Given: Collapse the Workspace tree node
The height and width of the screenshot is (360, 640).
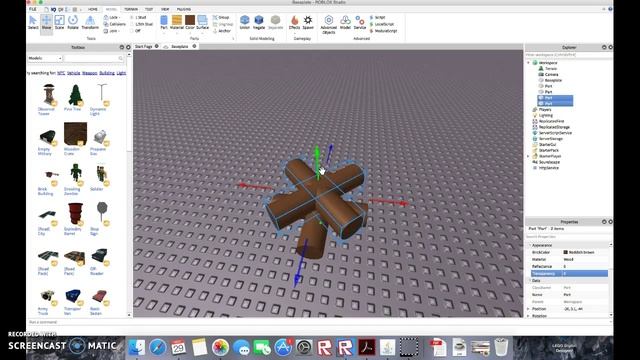Looking at the screenshot, I should (529, 63).
